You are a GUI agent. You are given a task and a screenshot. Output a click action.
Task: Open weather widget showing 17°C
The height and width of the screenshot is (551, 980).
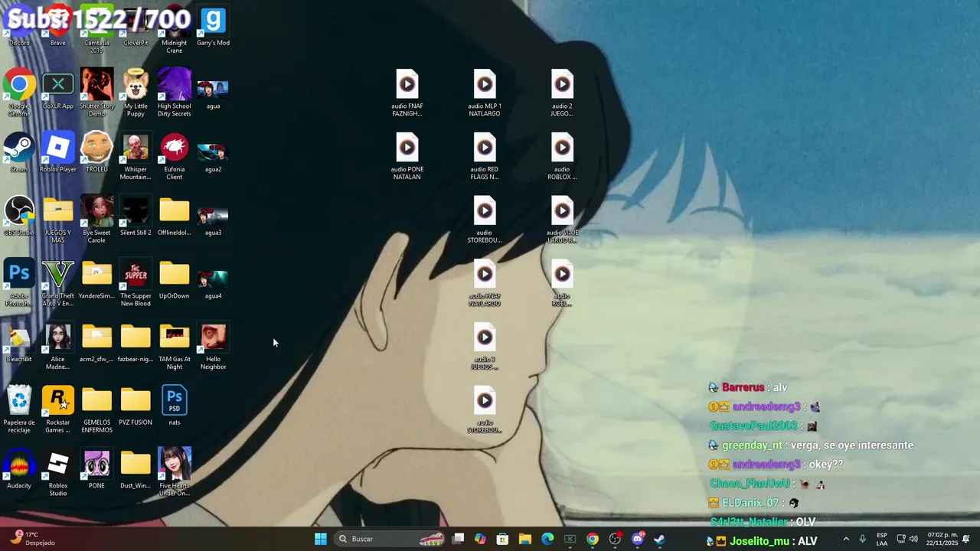pyautogui.click(x=32, y=539)
